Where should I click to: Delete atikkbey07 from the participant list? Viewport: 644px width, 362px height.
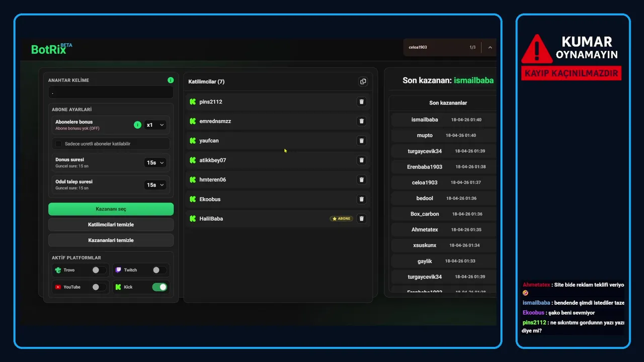[361, 160]
